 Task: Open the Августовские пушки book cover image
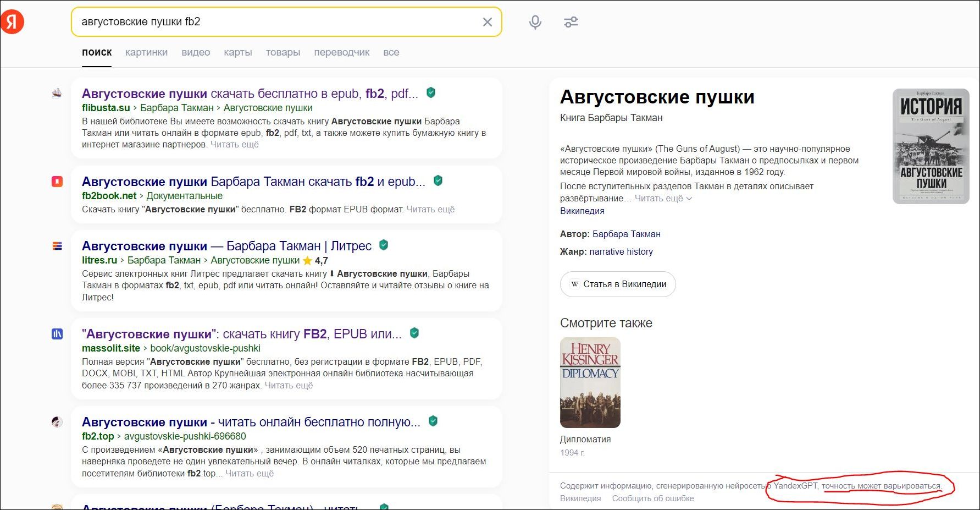point(931,146)
